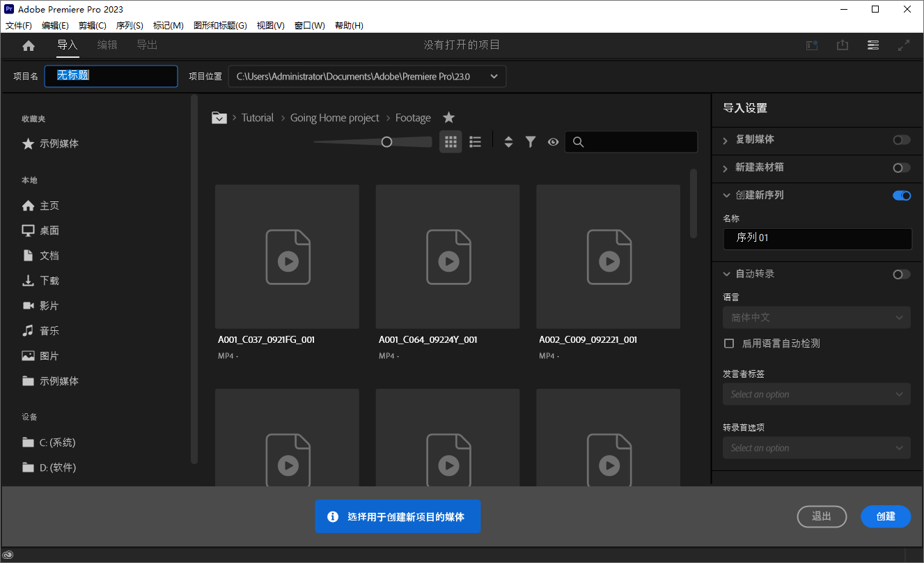Disable the 创建新序列 toggle
This screenshot has width=924, height=563.
pyautogui.click(x=902, y=195)
